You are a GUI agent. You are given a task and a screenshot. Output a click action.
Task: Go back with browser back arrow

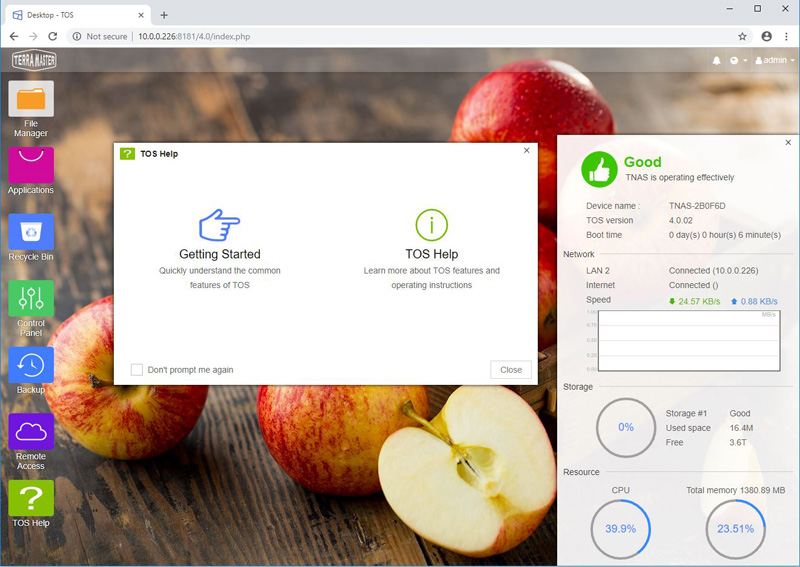(14, 36)
